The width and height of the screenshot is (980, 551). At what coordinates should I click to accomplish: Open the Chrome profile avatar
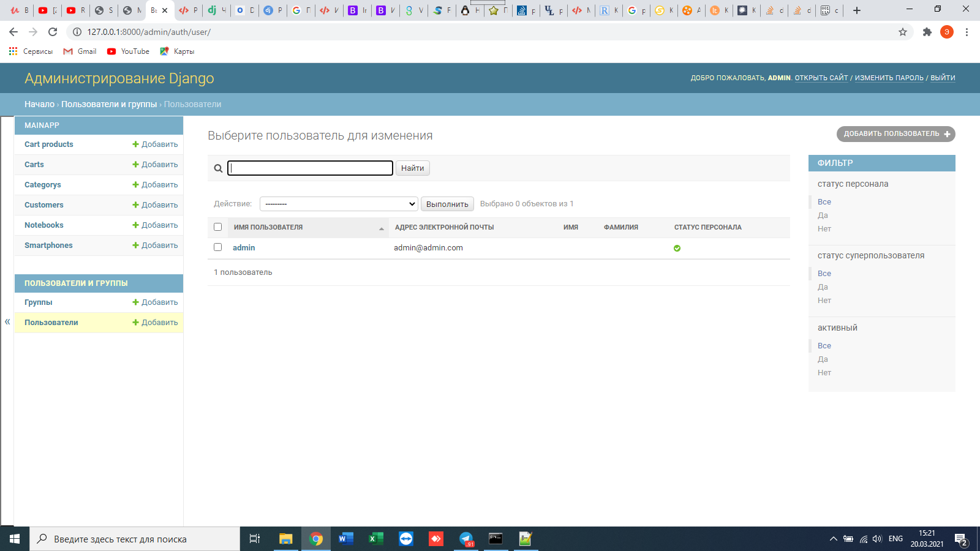947,32
